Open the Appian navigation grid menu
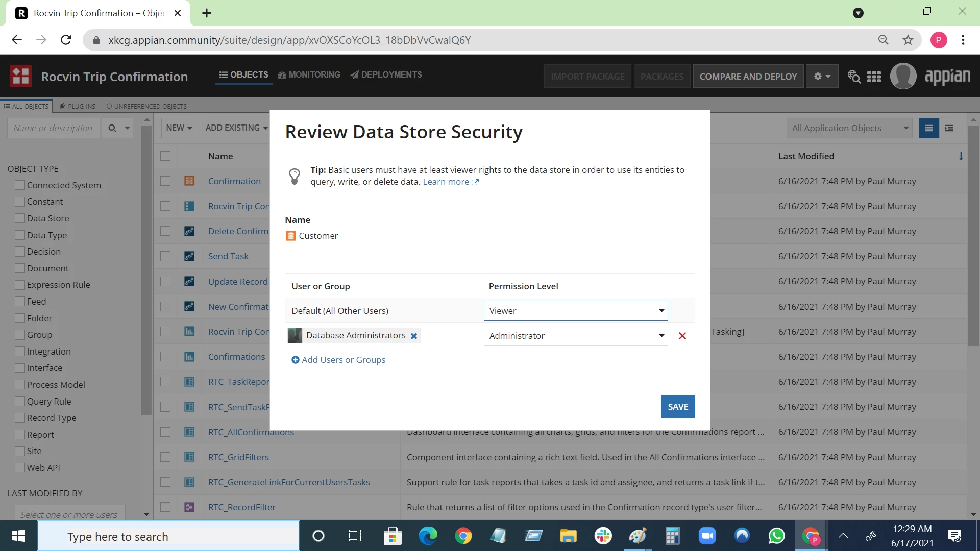Viewport: 980px width, 551px height. coord(874,77)
